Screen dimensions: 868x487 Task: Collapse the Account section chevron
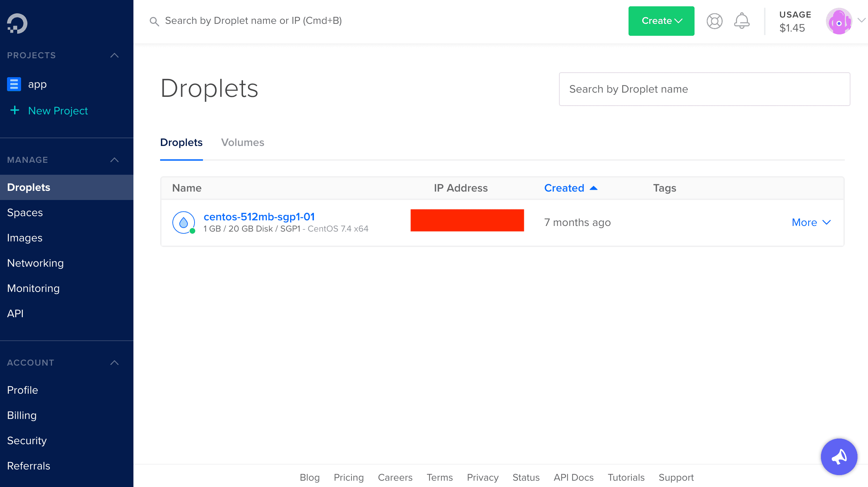(x=114, y=363)
